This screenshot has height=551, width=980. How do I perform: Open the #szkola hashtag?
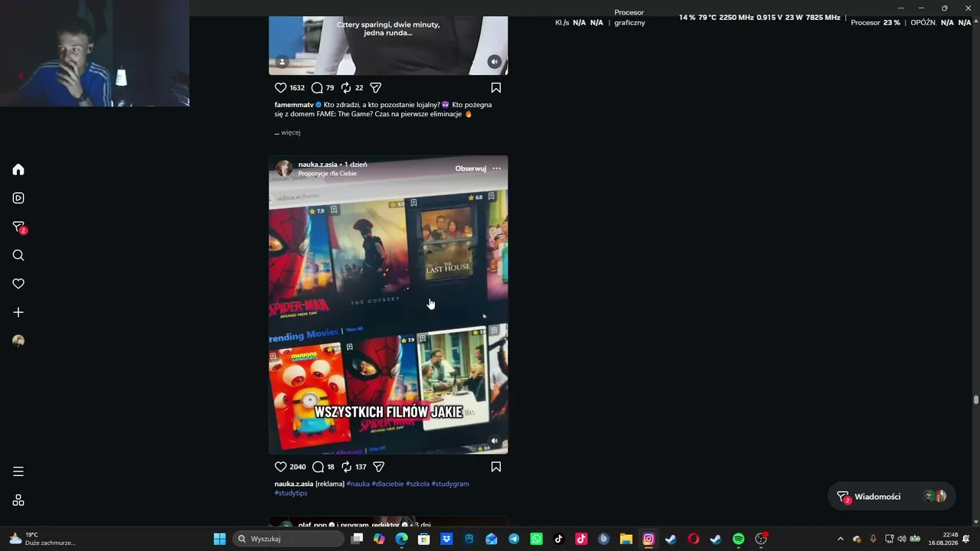(x=417, y=484)
